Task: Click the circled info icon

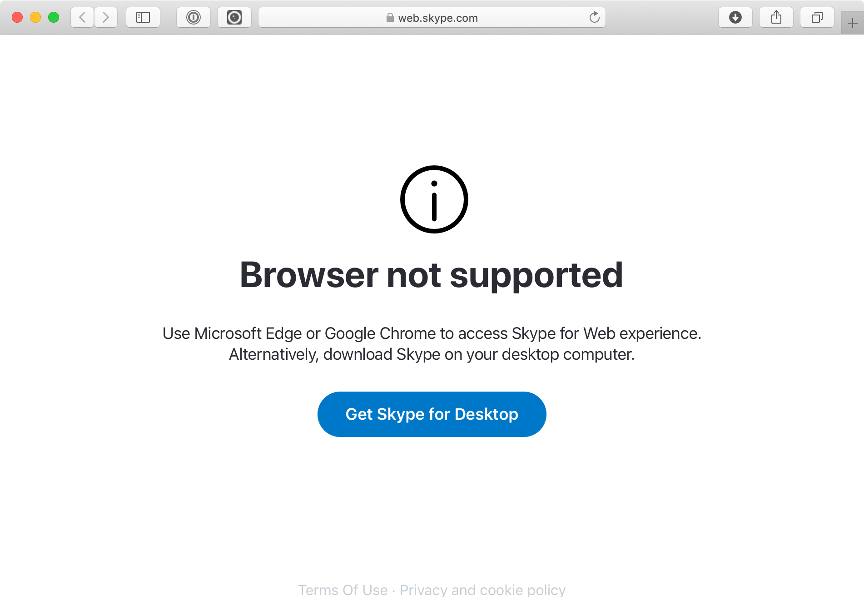Action: 434,199
